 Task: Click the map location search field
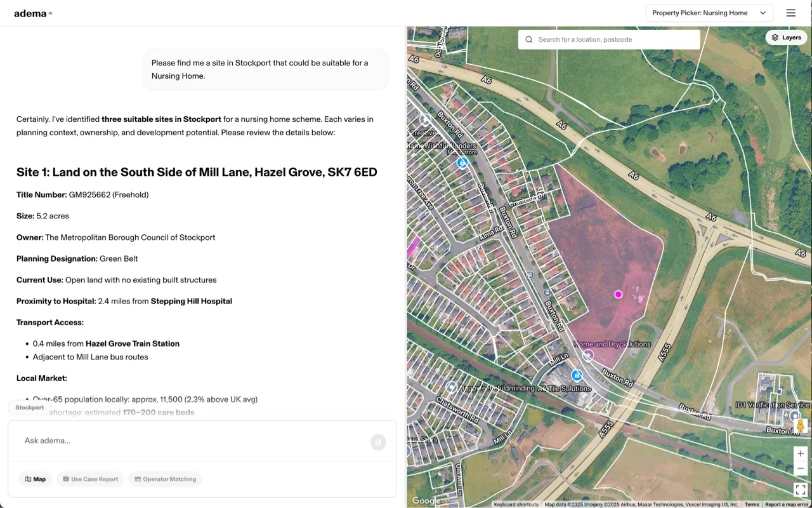click(x=615, y=39)
